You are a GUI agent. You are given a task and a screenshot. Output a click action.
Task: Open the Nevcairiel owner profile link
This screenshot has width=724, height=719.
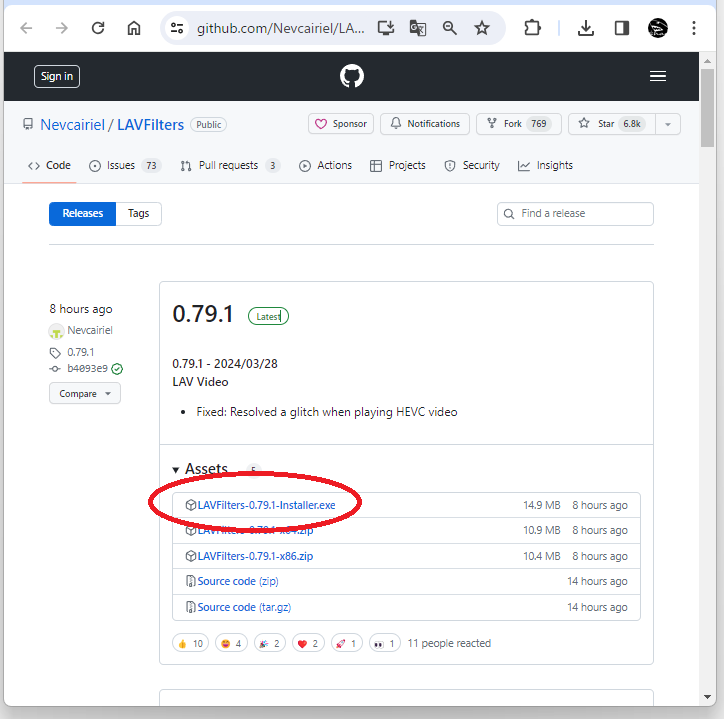72,125
